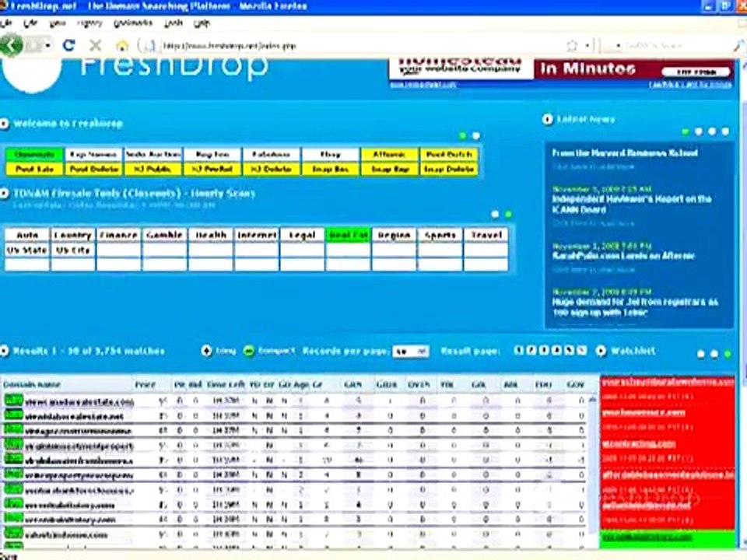Image resolution: width=747 pixels, height=560 pixels.
Task: Switch to Compact view green icon
Action: point(249,351)
